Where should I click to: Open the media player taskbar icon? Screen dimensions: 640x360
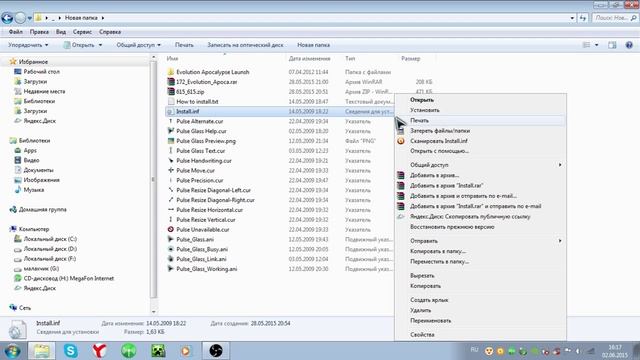point(186,351)
